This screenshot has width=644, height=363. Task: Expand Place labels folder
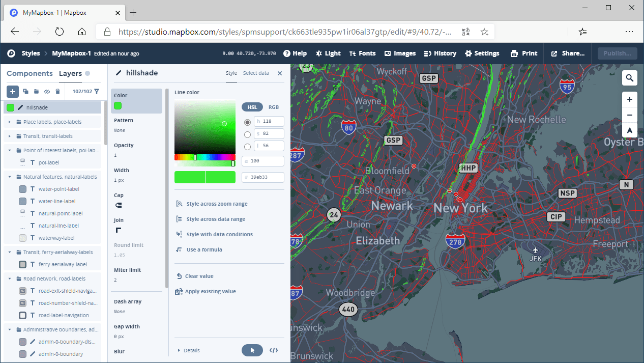[10, 122]
